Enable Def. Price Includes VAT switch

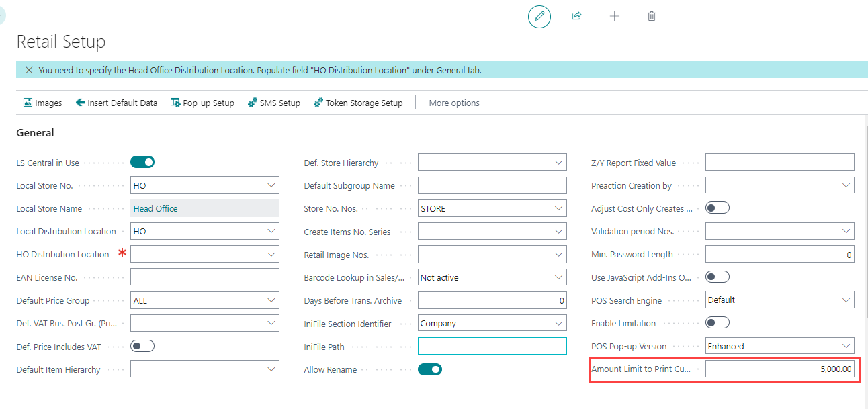(x=142, y=346)
